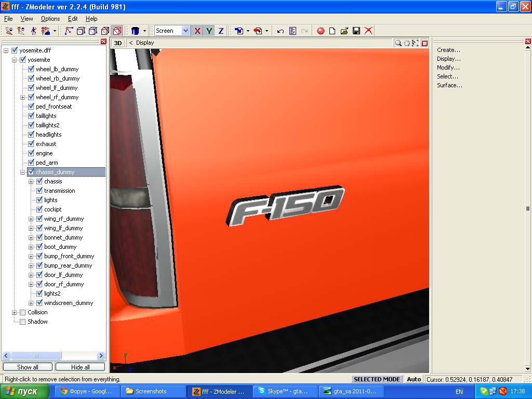Screen dimensions: 532x399
Task: Open the Surface... command
Action: [x=449, y=85]
